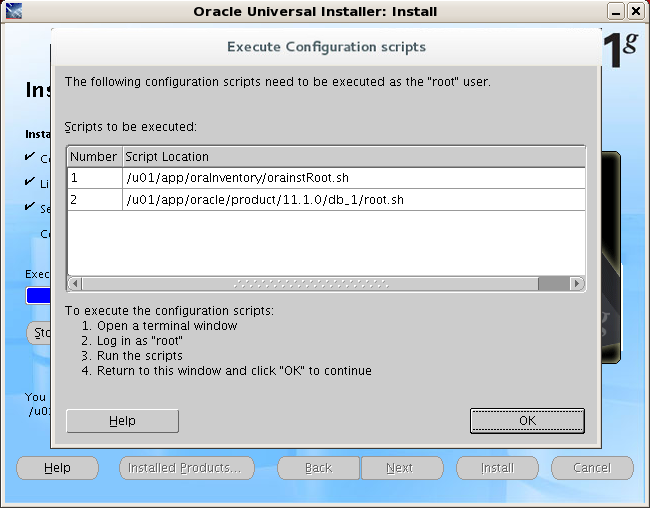Open Installed Products in the installer window
Screen dimensions: 650x508
click(187, 468)
